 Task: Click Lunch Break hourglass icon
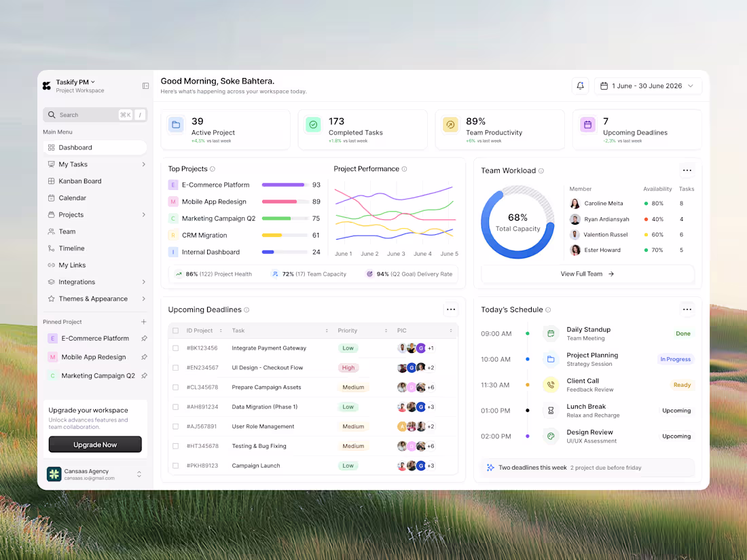click(x=551, y=411)
